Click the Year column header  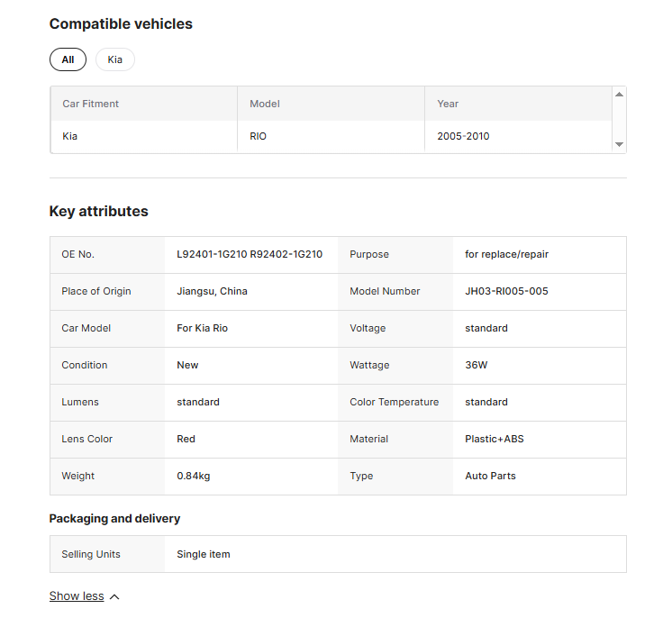click(448, 104)
